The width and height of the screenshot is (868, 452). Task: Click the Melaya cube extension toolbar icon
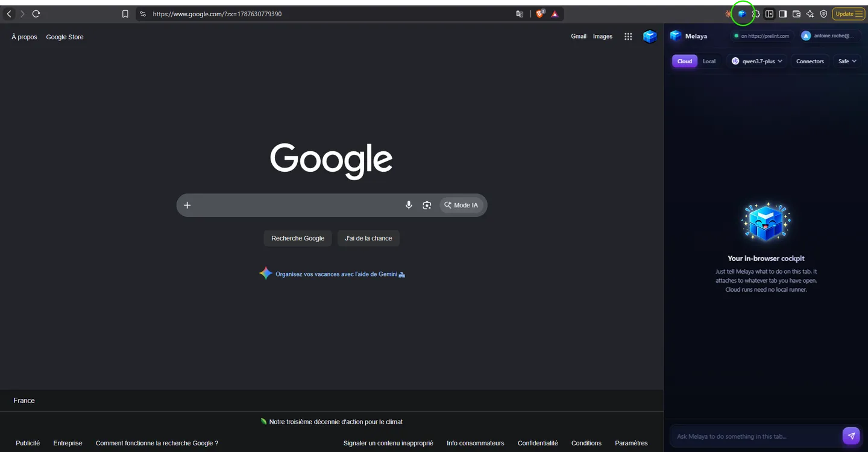coord(743,14)
